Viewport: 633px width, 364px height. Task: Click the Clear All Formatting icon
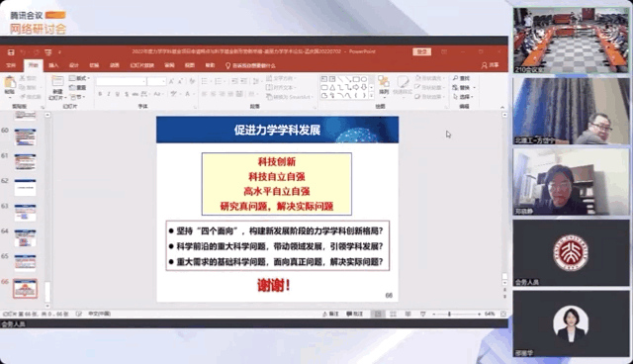click(x=192, y=81)
